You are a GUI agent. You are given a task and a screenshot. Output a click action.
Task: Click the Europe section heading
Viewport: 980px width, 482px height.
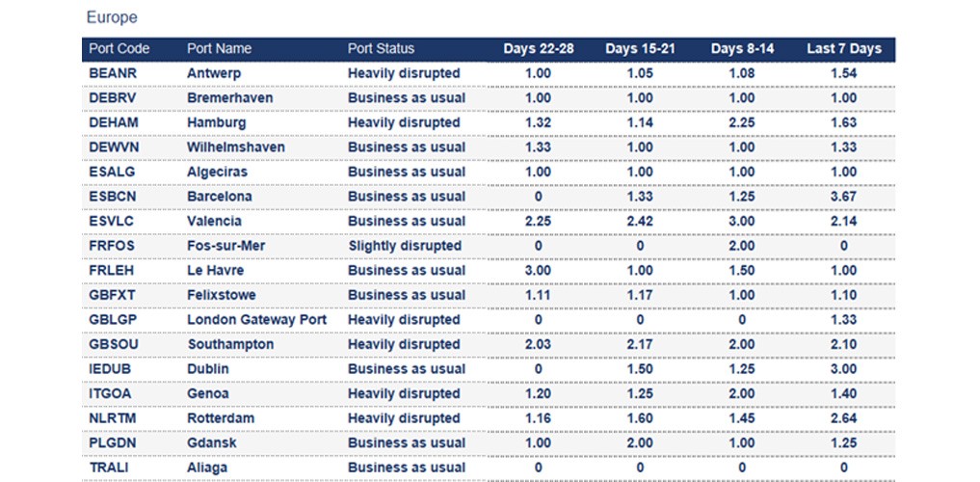tap(112, 17)
